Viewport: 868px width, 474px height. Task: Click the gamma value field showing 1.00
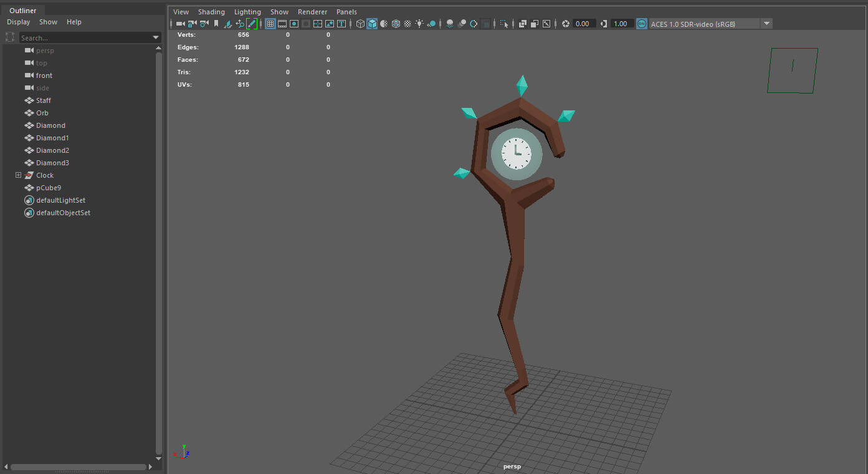tap(621, 23)
